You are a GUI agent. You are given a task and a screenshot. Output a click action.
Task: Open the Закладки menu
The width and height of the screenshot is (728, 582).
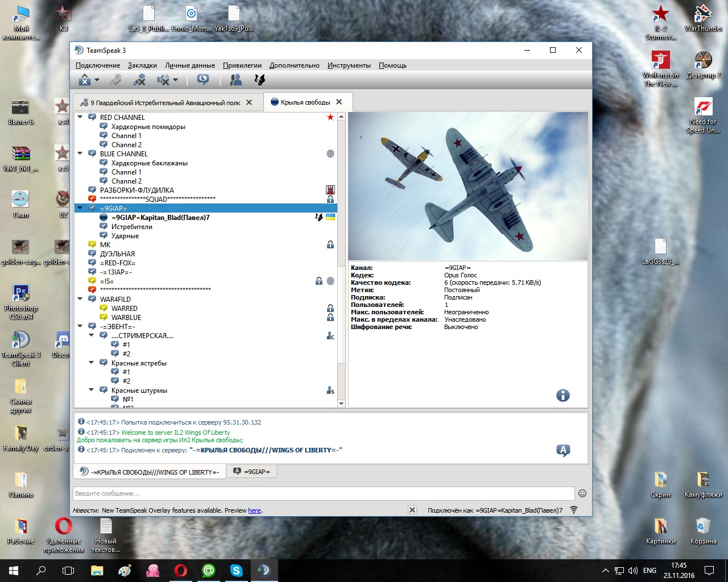[142, 65]
